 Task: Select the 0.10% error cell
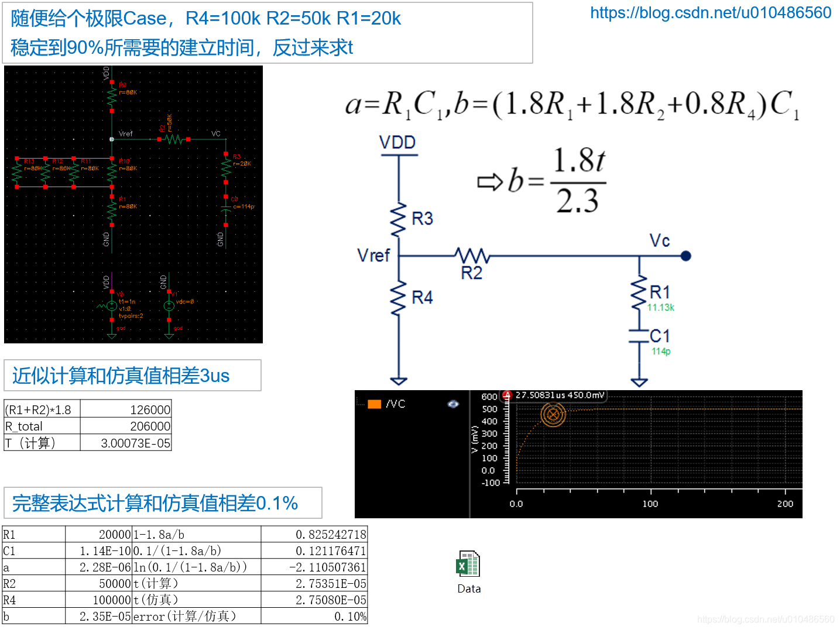click(x=314, y=616)
